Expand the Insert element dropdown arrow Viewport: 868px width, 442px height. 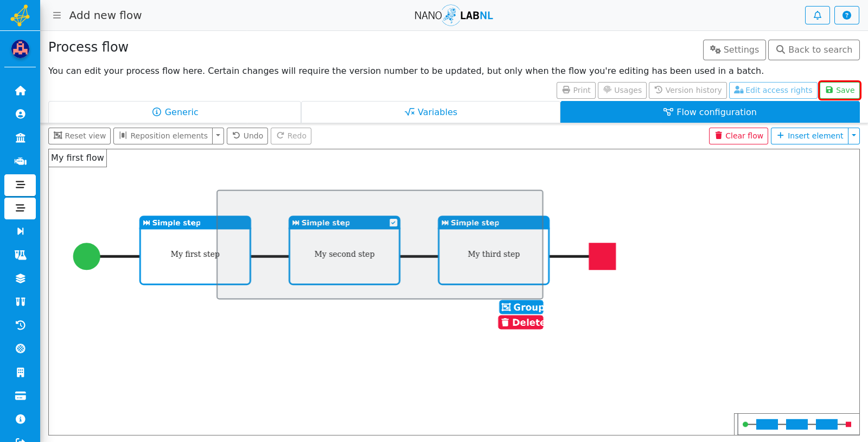[854, 136]
